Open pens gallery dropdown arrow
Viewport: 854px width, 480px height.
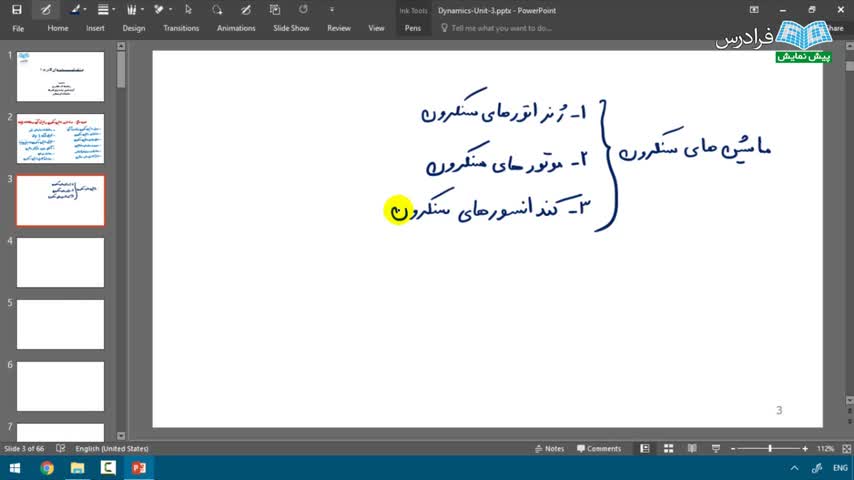(142, 10)
